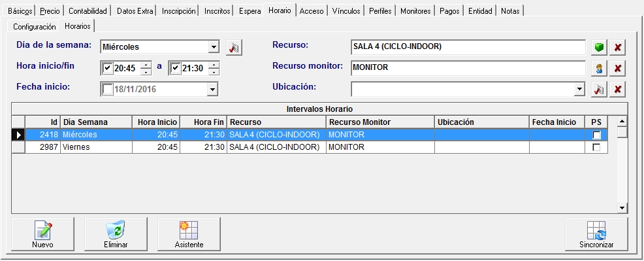This screenshot has height=261, width=644.
Task: Toggle the end time 21:30 checkbox
Action: [176, 68]
